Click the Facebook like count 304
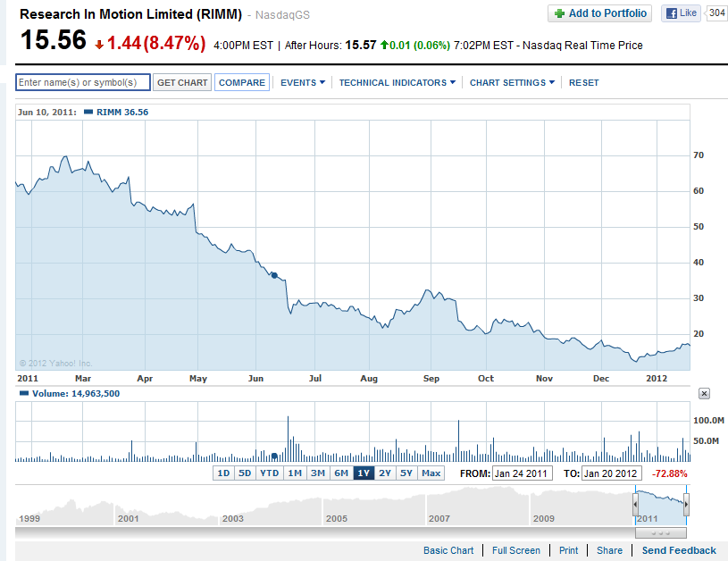This screenshot has width=728, height=561. point(717,13)
